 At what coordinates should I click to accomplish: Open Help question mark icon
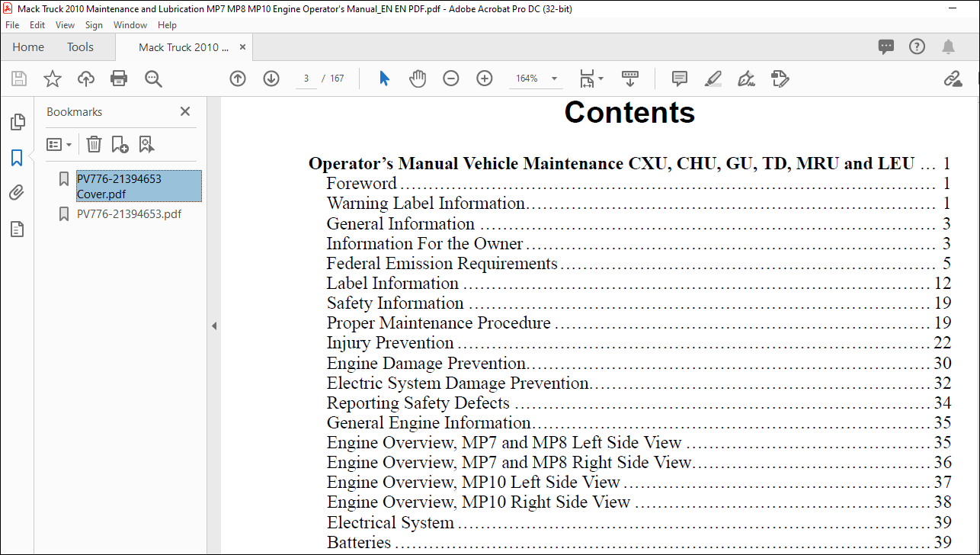[917, 47]
